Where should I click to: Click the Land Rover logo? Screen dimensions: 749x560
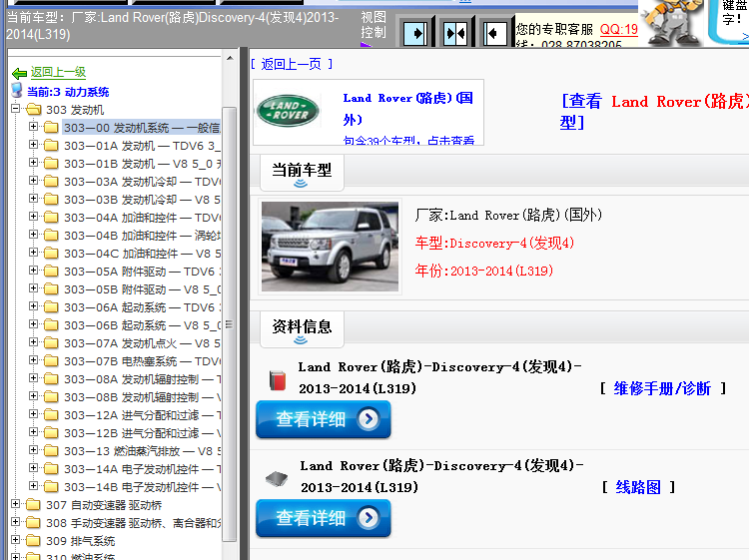(288, 110)
